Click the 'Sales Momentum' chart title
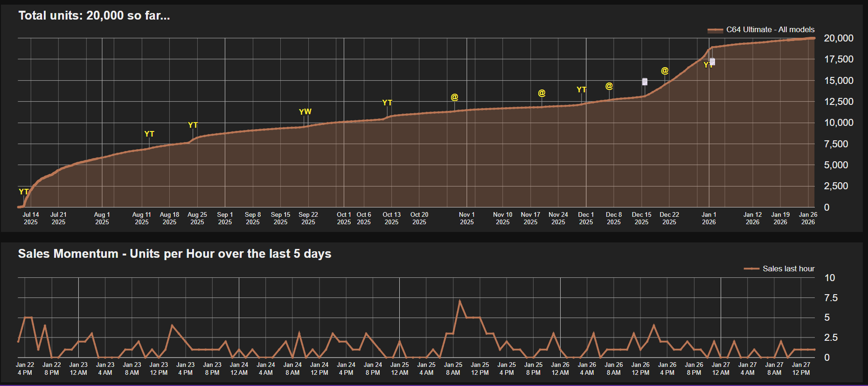The height and width of the screenshot is (386, 868). point(174,254)
